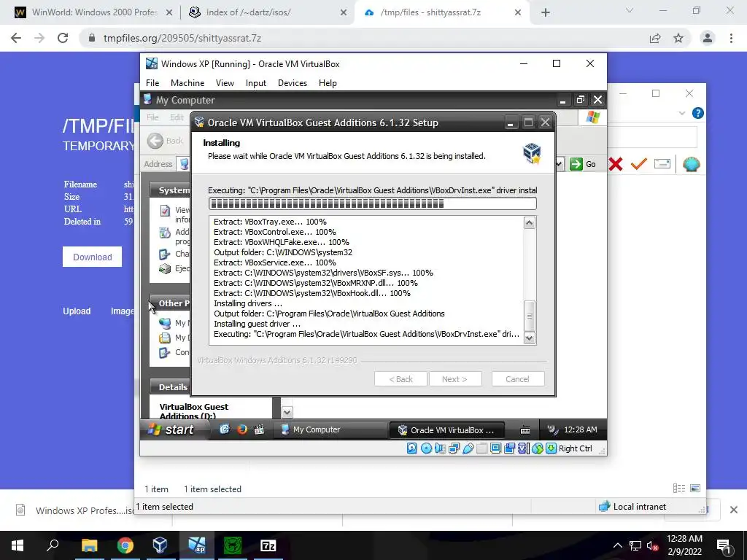Image resolution: width=747 pixels, height=560 pixels.
Task: Click the Firefox quick launch icon in XP taskbar
Action: tap(242, 429)
